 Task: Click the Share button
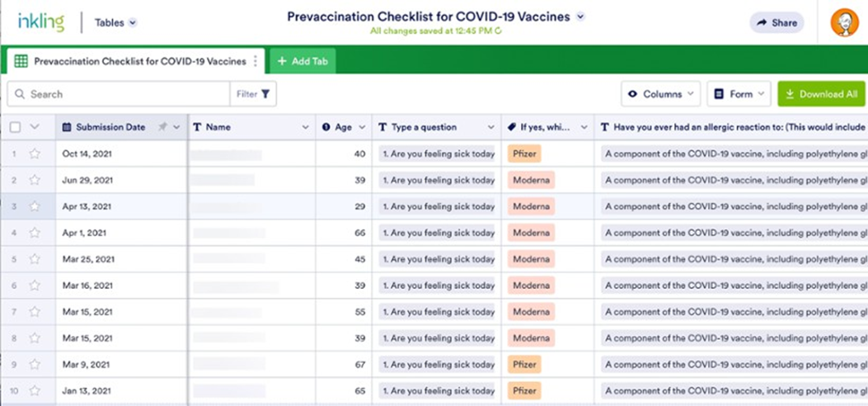coord(776,23)
